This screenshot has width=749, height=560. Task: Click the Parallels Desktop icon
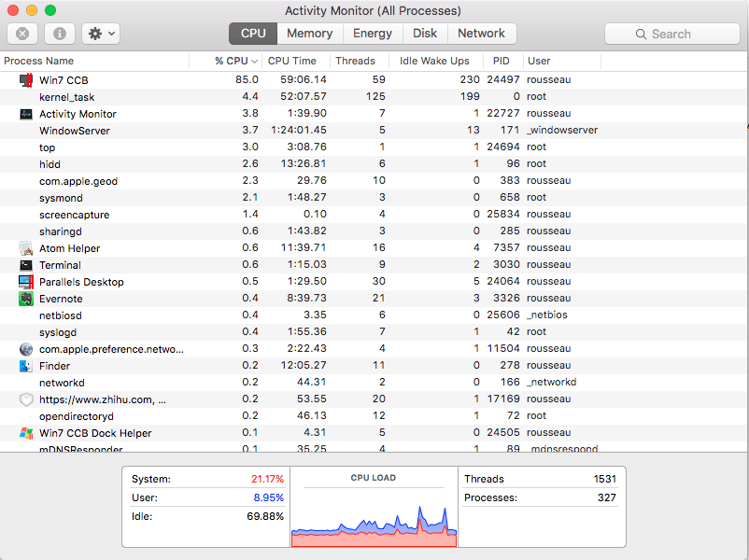26,282
